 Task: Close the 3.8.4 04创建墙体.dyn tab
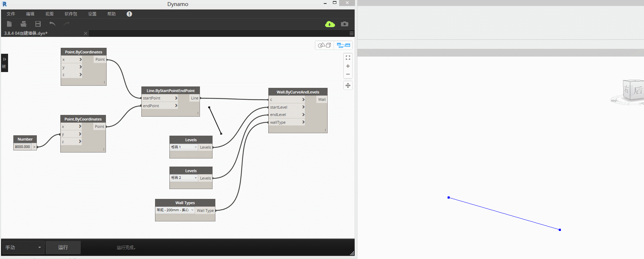pos(85,33)
